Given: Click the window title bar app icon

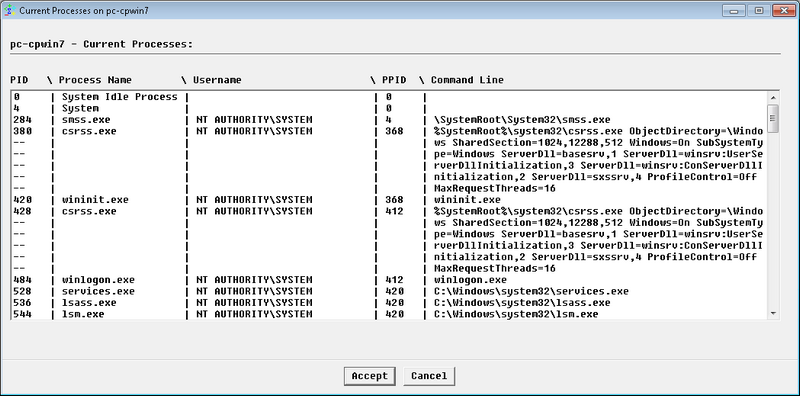Looking at the screenshot, I should pos(11,10).
